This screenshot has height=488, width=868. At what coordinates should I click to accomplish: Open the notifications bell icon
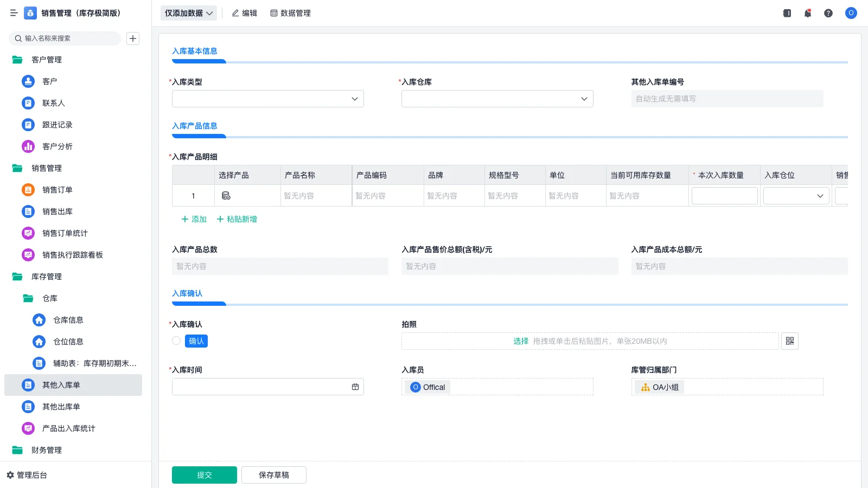tap(808, 13)
